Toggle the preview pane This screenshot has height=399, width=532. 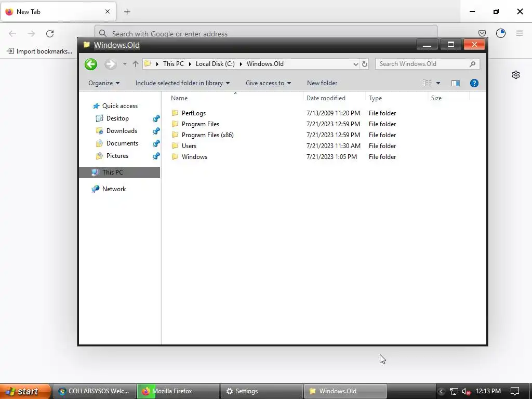[455, 83]
